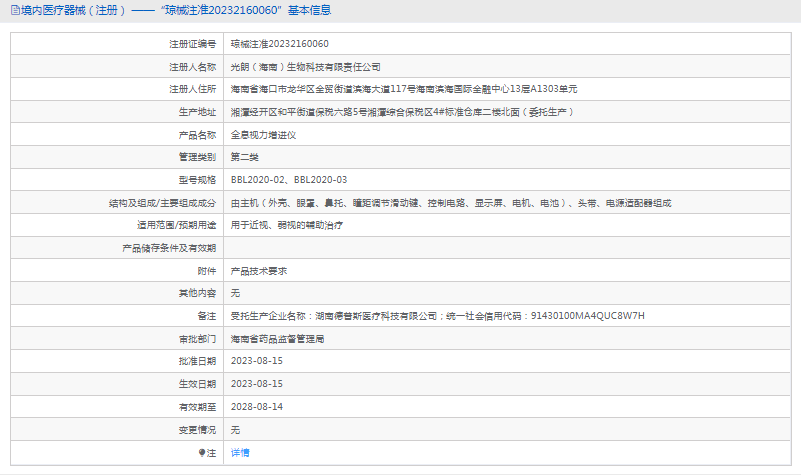
Task: Click the 生效日期 label
Action: 197,384
